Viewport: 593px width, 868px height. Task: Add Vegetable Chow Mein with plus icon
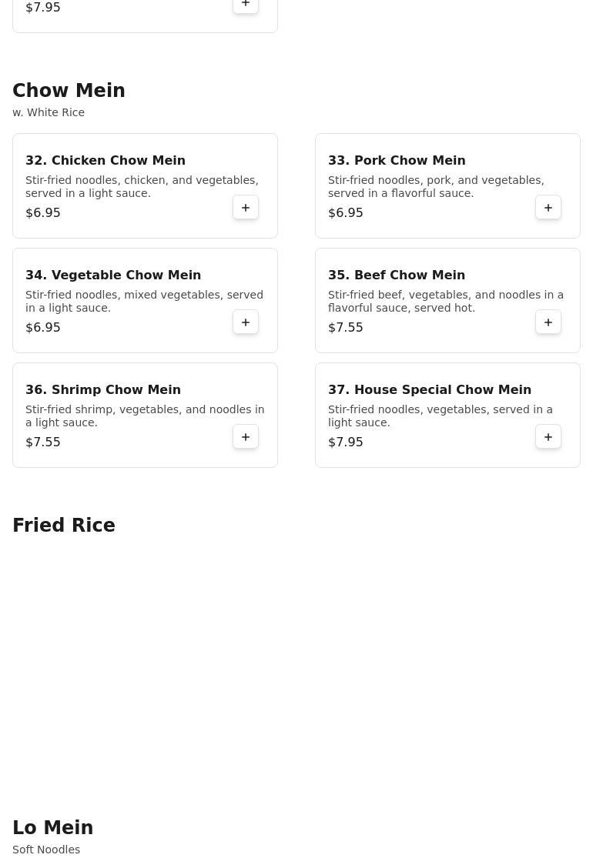point(246,322)
